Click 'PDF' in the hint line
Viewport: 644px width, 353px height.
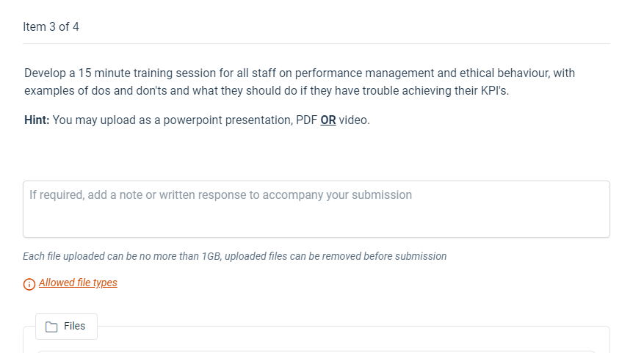tap(306, 120)
